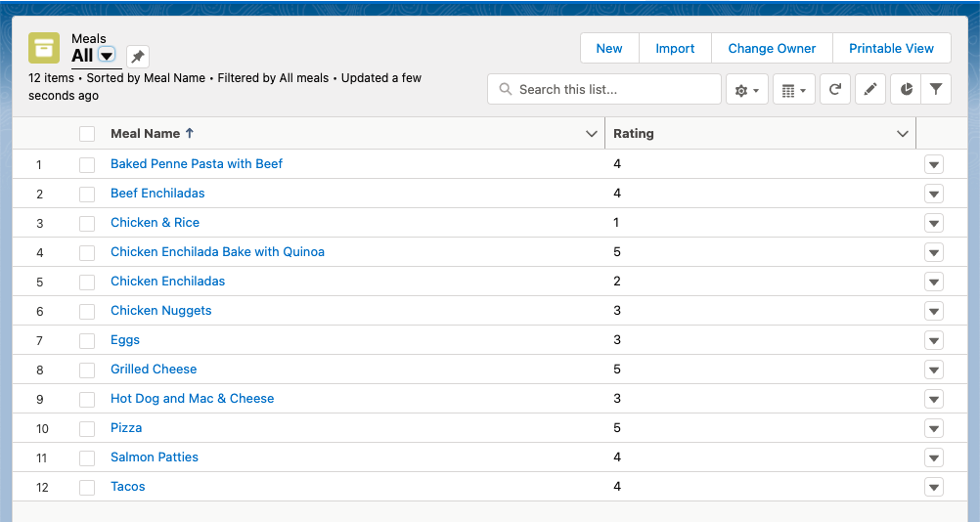
Task: Select the Beef Enchiladas row checkbox
Action: click(87, 194)
